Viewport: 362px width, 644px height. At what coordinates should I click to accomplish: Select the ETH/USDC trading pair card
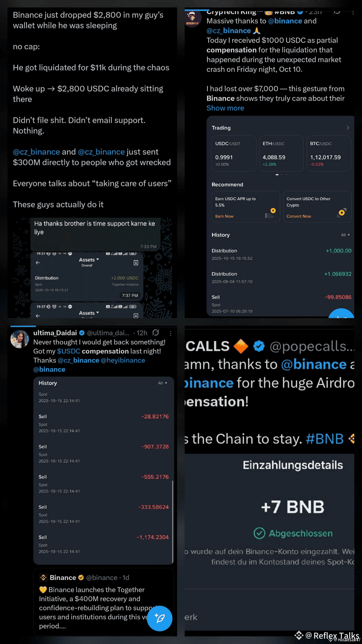281,154
